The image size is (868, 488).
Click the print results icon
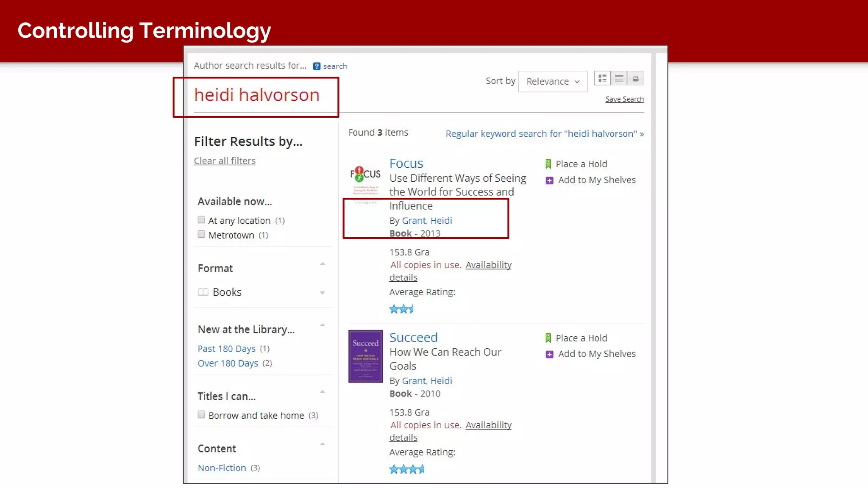point(635,78)
